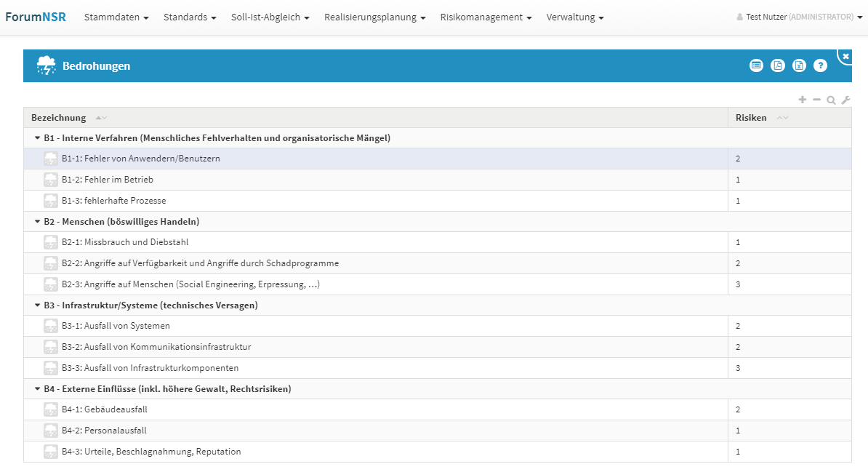Click the list view icon in header
The width and height of the screenshot is (868, 472).
click(756, 65)
